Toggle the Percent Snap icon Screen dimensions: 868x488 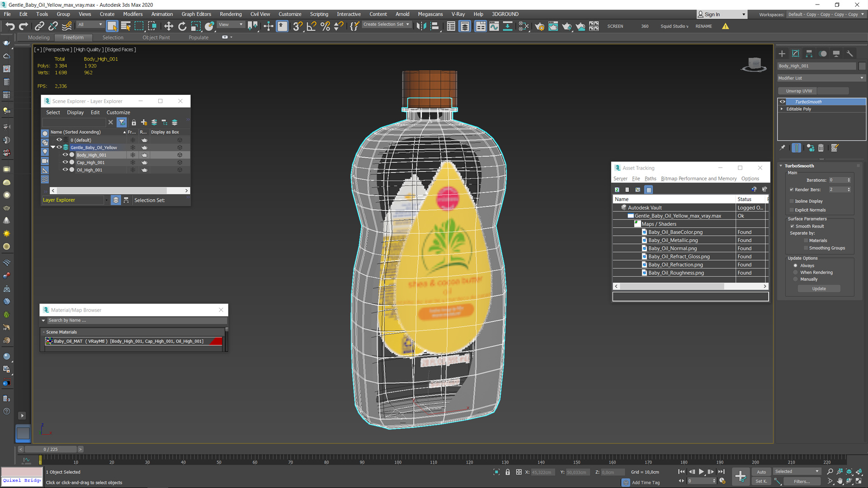tap(325, 26)
